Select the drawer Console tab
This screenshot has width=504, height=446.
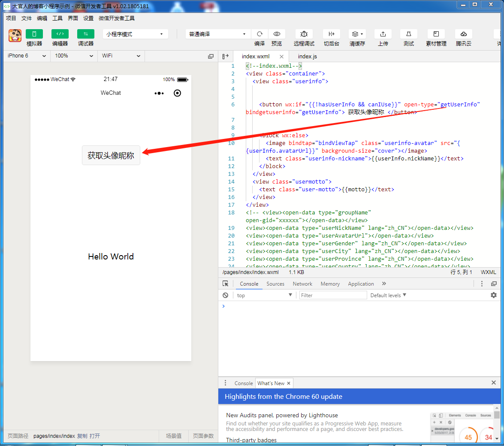pos(244,383)
